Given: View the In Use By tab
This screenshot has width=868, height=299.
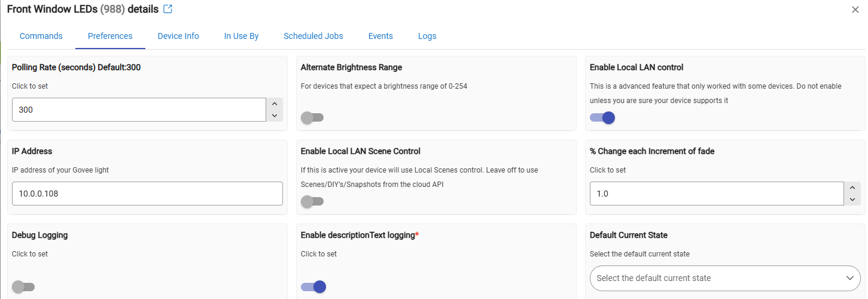Looking at the screenshot, I should (x=241, y=36).
